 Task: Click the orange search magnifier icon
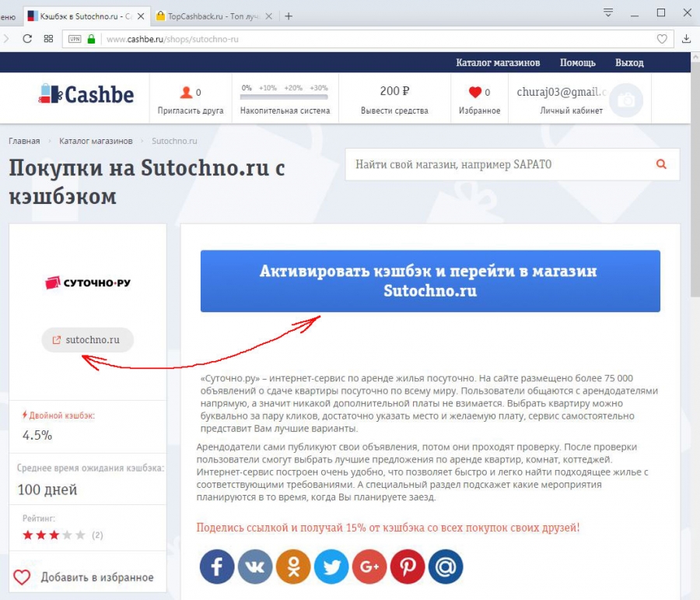(x=661, y=164)
